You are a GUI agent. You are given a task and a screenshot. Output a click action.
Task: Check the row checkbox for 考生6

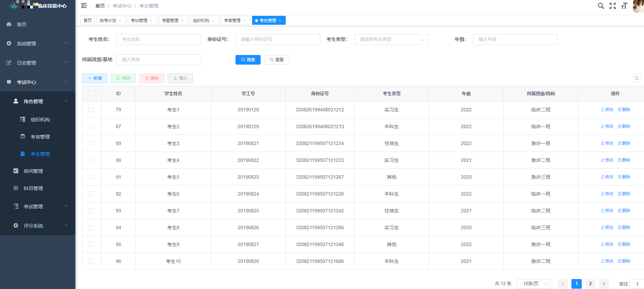click(91, 194)
